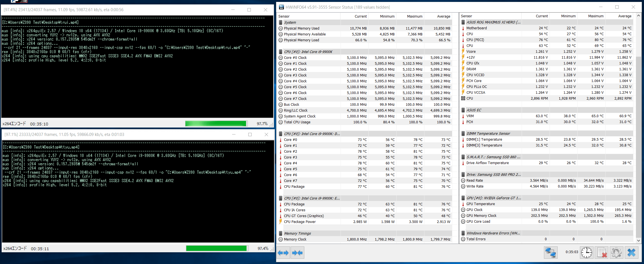Click the HWiNFO scrollbar down arrow
Viewport: 644px width, 264px height.
(638, 240)
